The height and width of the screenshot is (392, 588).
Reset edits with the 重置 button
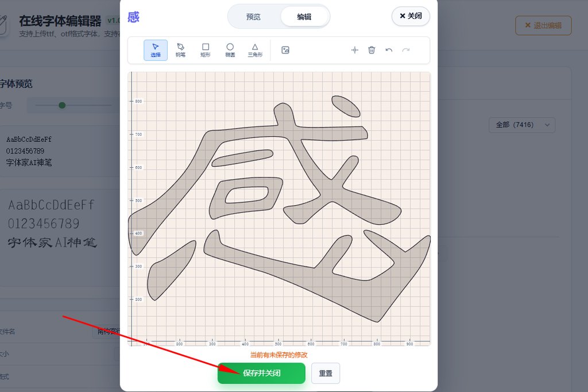point(325,373)
